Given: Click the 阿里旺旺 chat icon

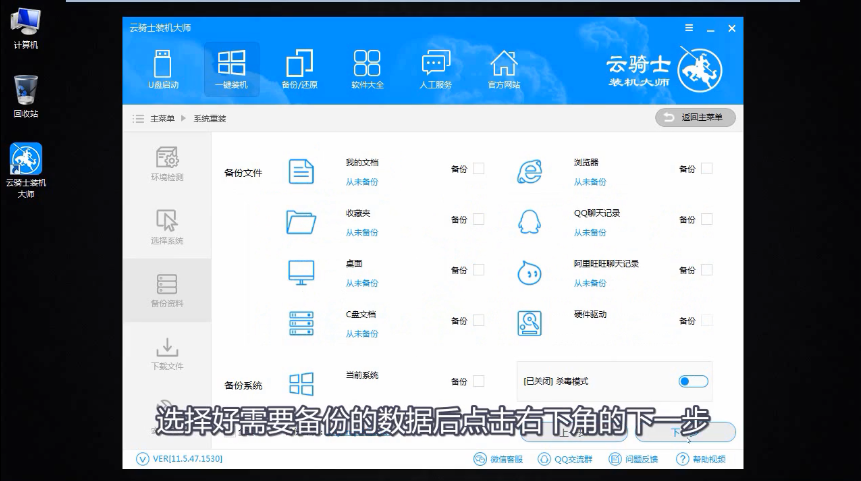Looking at the screenshot, I should [x=529, y=272].
